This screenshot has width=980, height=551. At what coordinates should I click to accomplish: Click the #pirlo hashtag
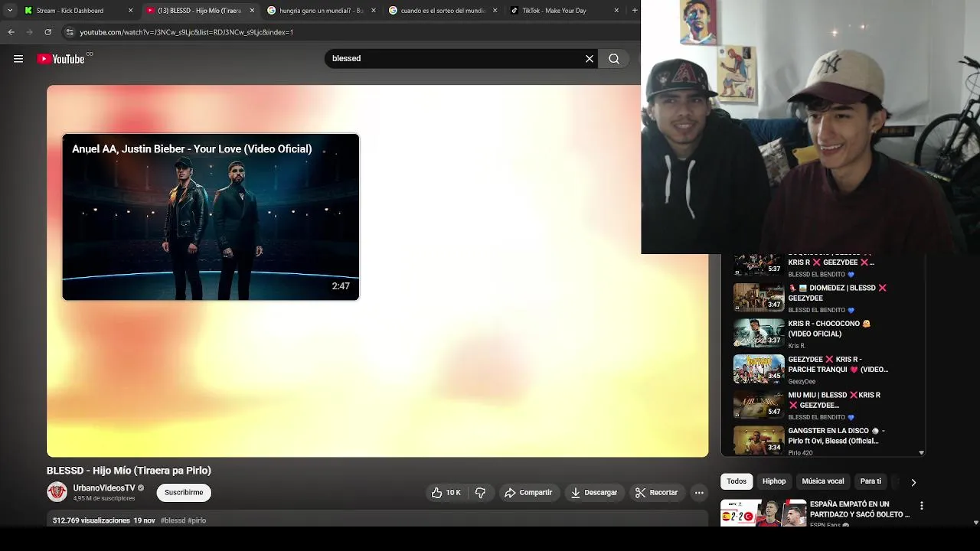coord(197,520)
